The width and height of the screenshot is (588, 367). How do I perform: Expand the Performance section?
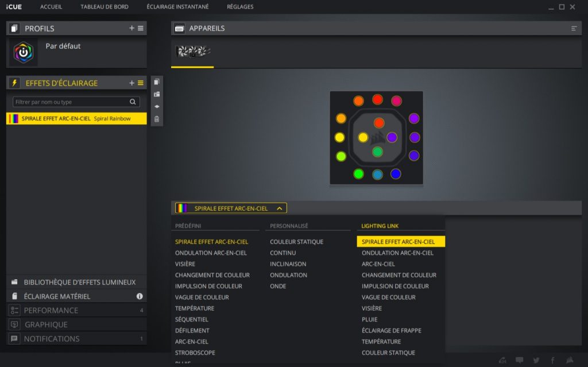[51, 310]
